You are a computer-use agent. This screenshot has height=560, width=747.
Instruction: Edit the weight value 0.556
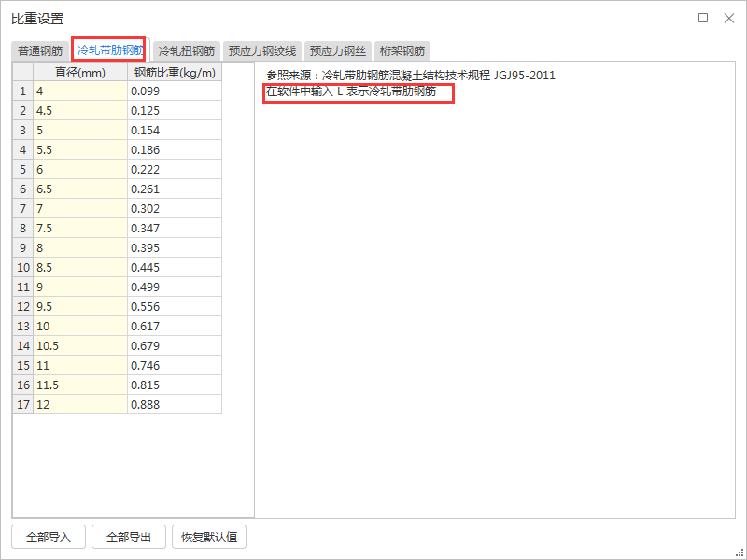pos(175,306)
